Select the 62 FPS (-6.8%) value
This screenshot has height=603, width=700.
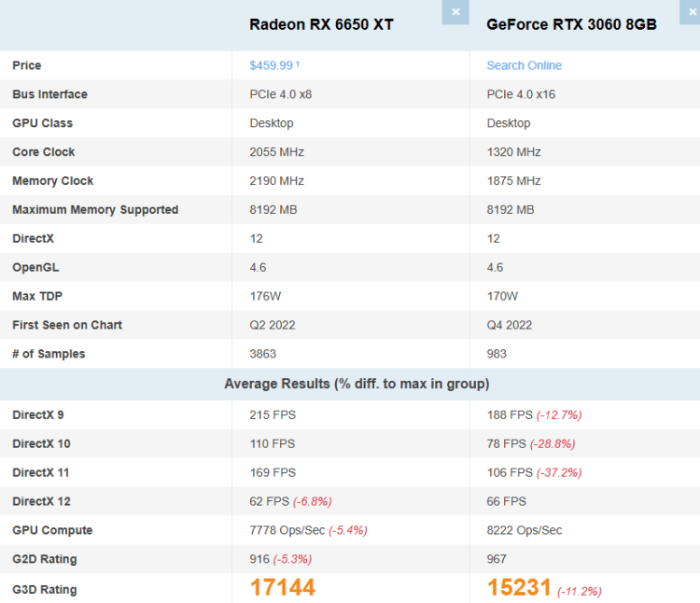coord(290,501)
